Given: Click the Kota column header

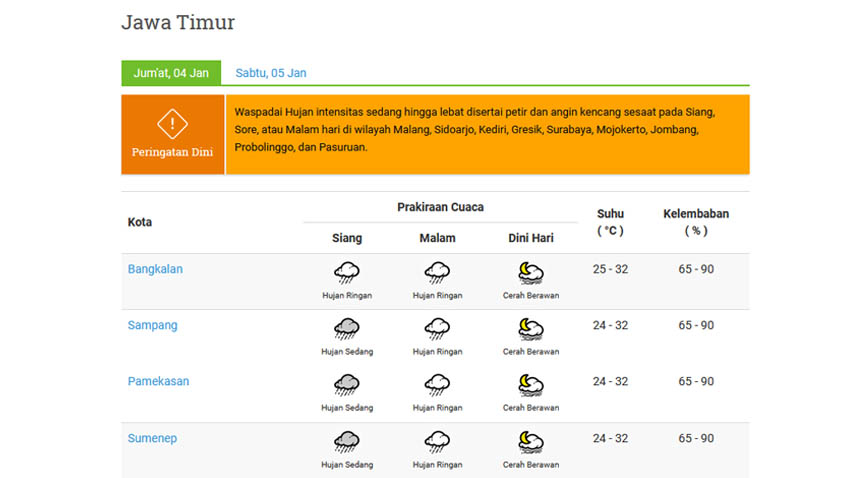Looking at the screenshot, I should tap(140, 222).
